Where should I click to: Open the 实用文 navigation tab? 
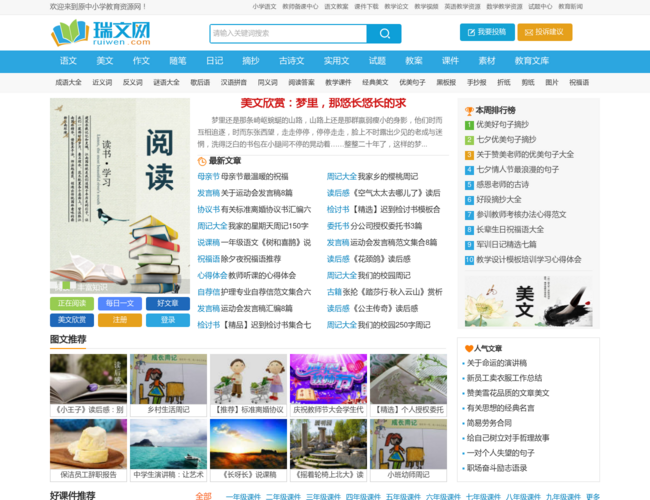click(337, 61)
